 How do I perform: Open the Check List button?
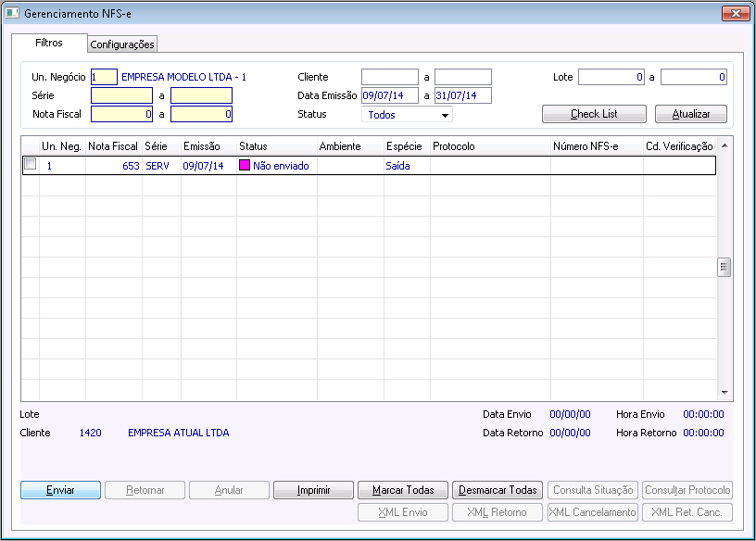[594, 114]
